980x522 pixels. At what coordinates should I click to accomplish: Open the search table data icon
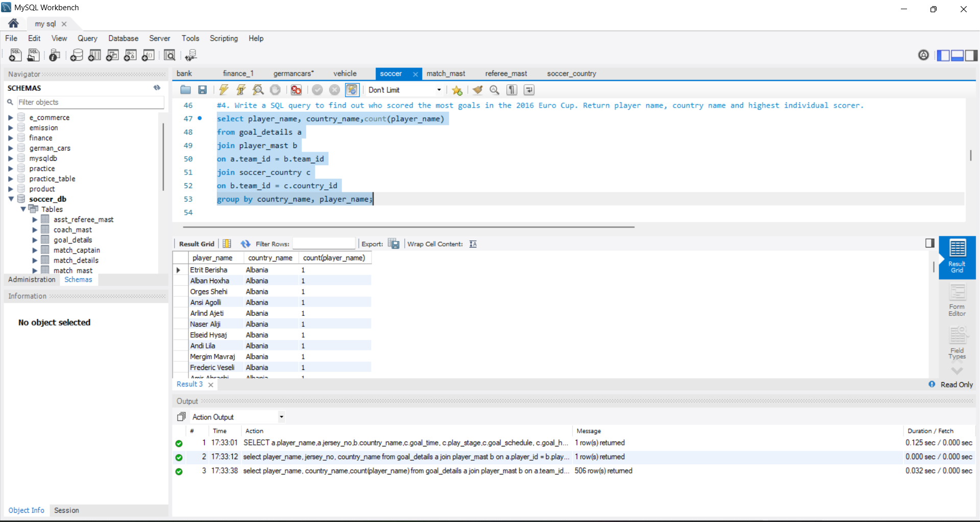click(x=169, y=55)
